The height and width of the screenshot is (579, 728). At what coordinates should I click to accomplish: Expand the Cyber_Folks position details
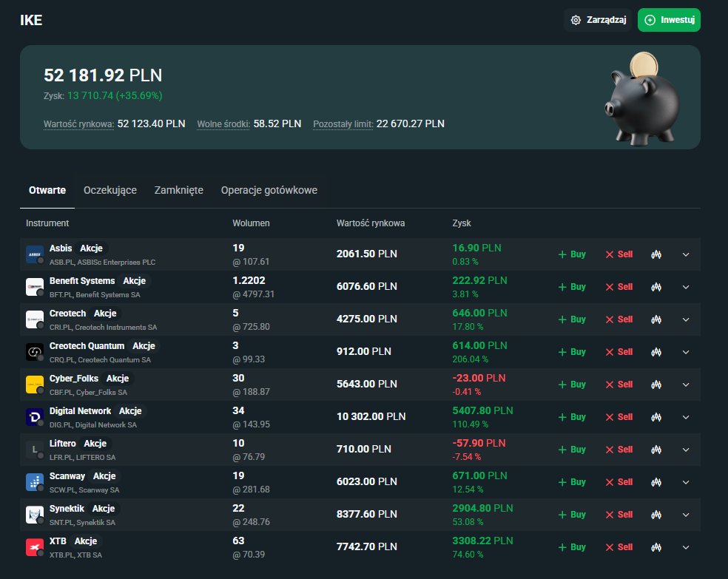click(x=686, y=384)
